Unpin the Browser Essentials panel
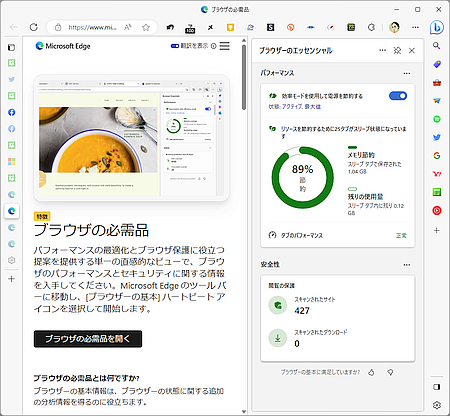The width and height of the screenshot is (450, 416). click(x=397, y=51)
